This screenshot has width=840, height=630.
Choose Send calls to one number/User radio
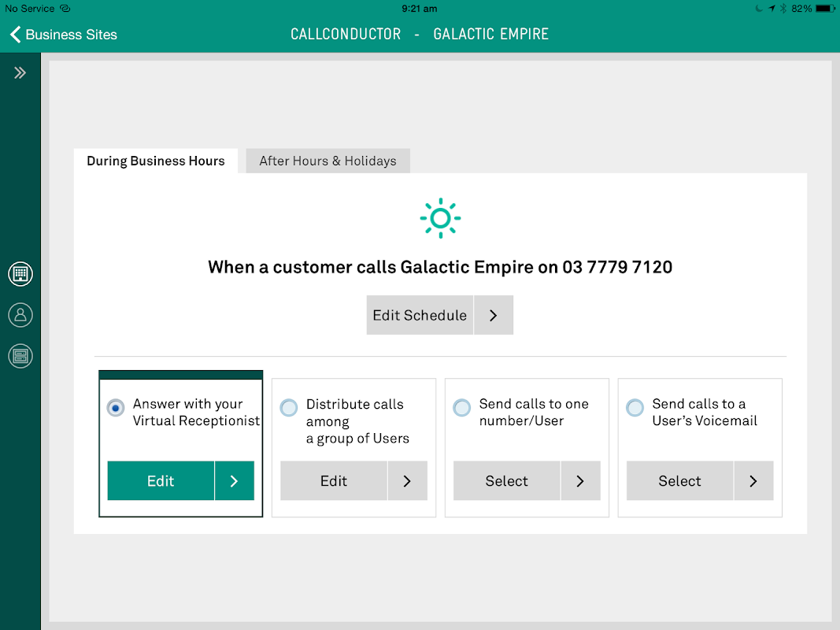462,408
